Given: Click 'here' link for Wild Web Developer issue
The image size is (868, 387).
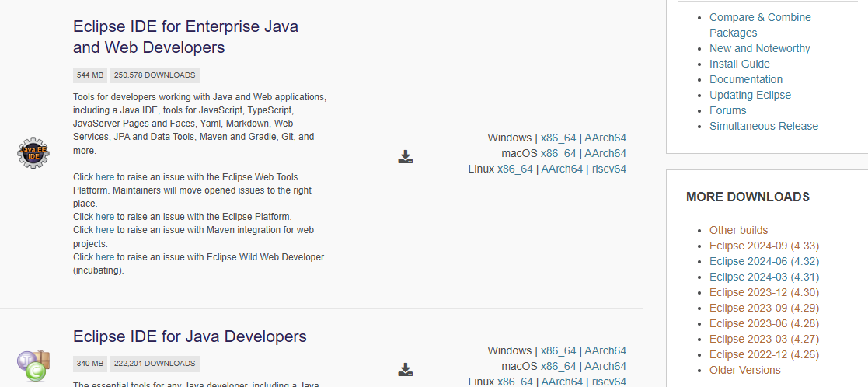Looking at the screenshot, I should [105, 257].
